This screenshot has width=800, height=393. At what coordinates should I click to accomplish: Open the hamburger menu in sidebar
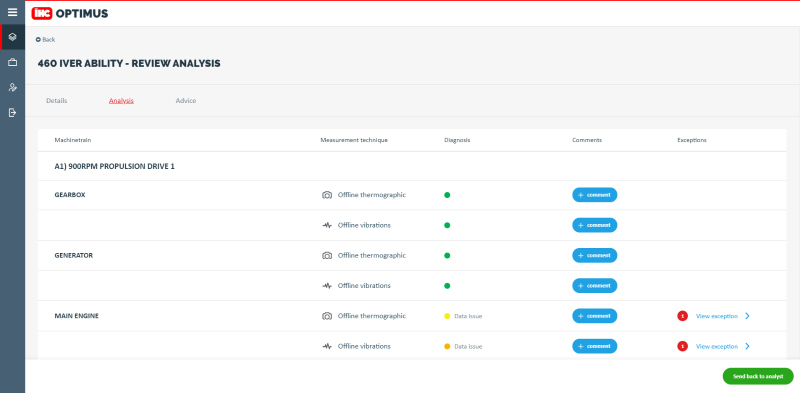coord(12,12)
